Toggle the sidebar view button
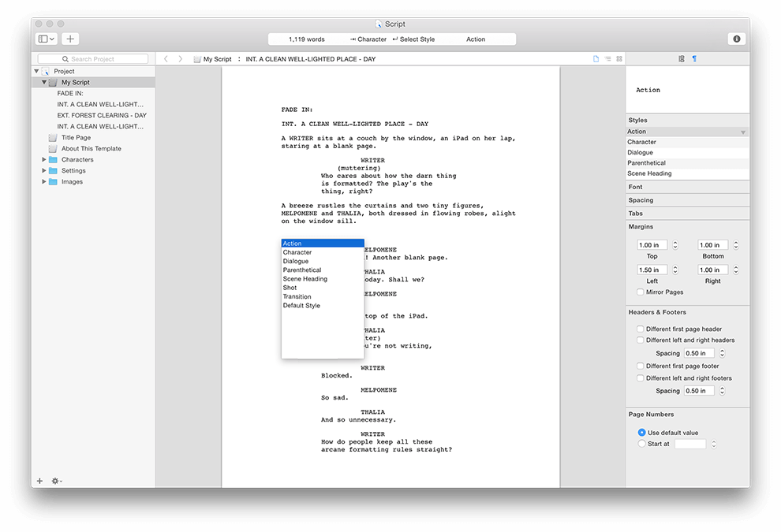Screen dimensions: 781x532 (47, 39)
